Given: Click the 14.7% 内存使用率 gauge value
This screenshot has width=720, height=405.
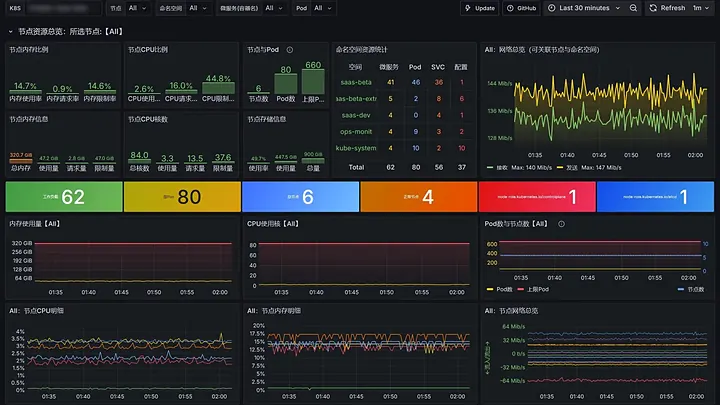Looking at the screenshot, I should point(25,86).
